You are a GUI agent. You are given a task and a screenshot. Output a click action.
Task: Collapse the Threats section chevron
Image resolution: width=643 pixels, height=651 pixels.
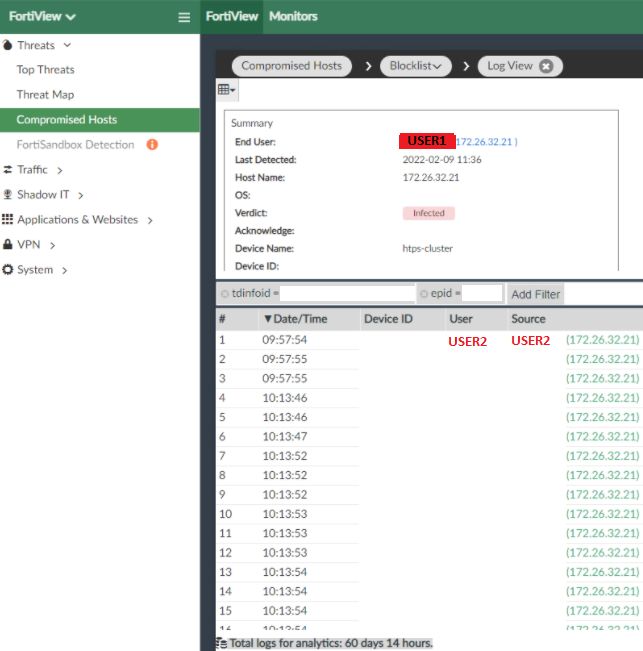[67, 45]
